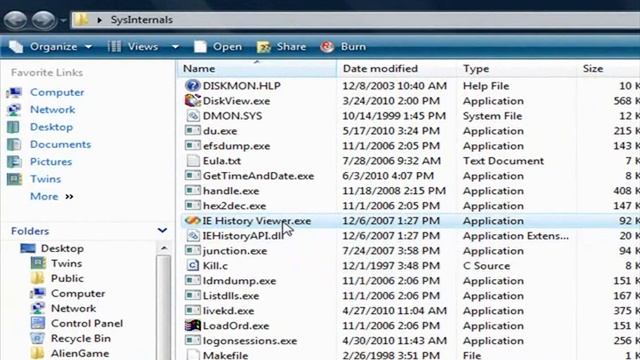640x360 pixels.
Task: Select Desktop in the Folders tree
Action: click(62, 249)
